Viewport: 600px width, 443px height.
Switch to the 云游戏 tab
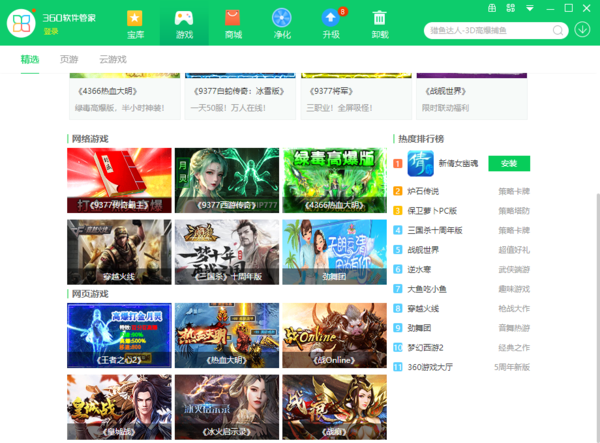(x=113, y=59)
